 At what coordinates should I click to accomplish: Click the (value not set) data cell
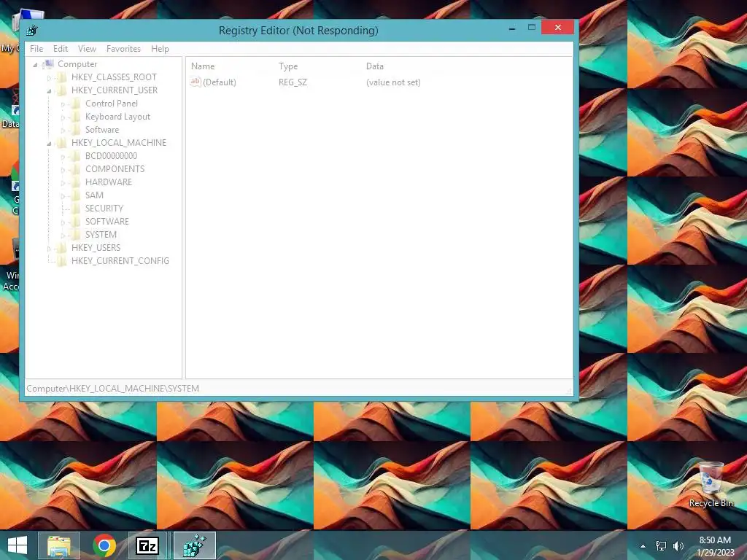pyautogui.click(x=393, y=82)
